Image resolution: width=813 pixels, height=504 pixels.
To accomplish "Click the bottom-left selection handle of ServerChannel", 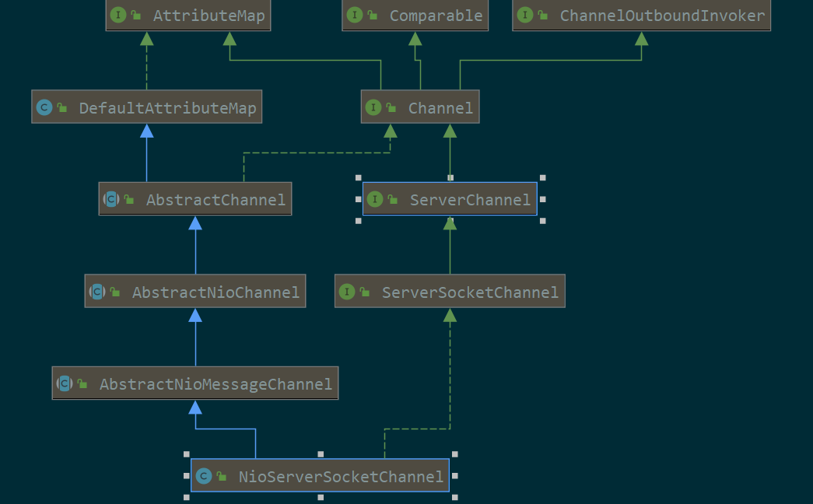I will coord(359,221).
